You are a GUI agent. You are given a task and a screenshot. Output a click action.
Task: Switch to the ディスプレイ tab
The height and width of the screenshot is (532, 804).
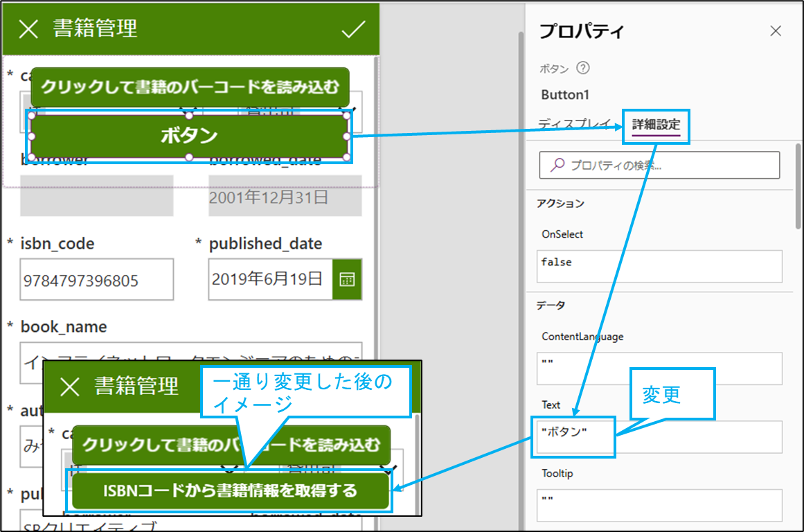(574, 123)
